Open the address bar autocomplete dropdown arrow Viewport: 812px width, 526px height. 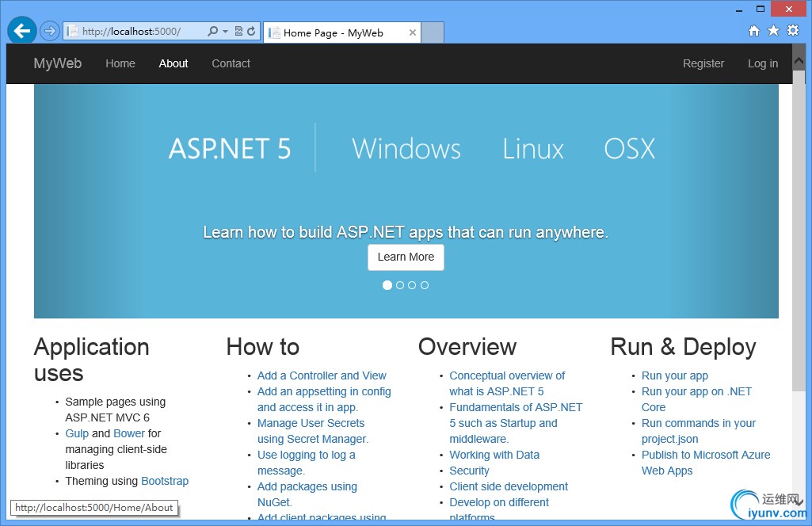point(225,31)
